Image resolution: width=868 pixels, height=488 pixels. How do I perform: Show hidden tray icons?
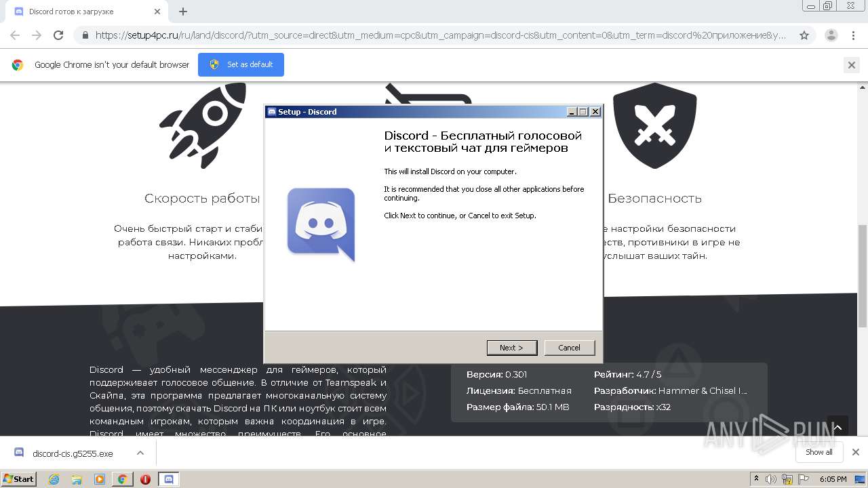(756, 479)
